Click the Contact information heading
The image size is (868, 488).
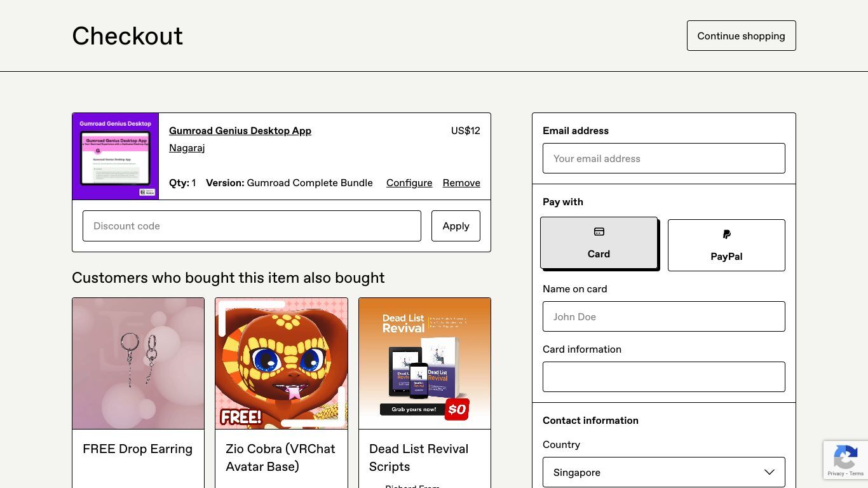click(x=590, y=420)
